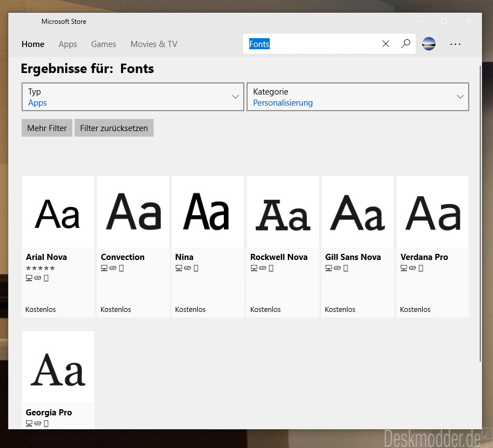
Task: Click the magnifier search icon
Action: click(406, 44)
